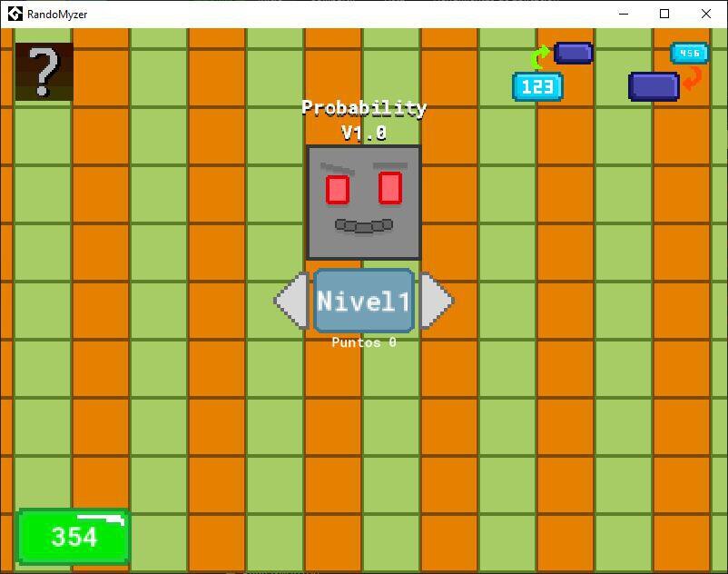Select next level with right arrow
728x574 pixels.
pyautogui.click(x=437, y=301)
